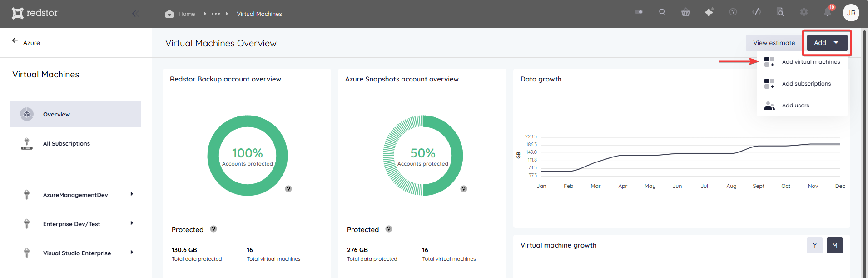Click Redstor Backup account overview heading
Screen dimensions: 868x278
(225, 79)
